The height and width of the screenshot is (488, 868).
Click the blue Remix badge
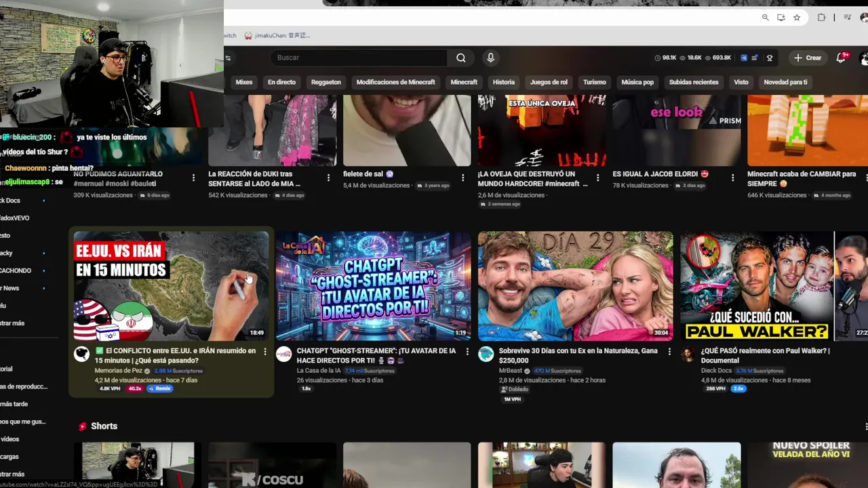tap(159, 388)
